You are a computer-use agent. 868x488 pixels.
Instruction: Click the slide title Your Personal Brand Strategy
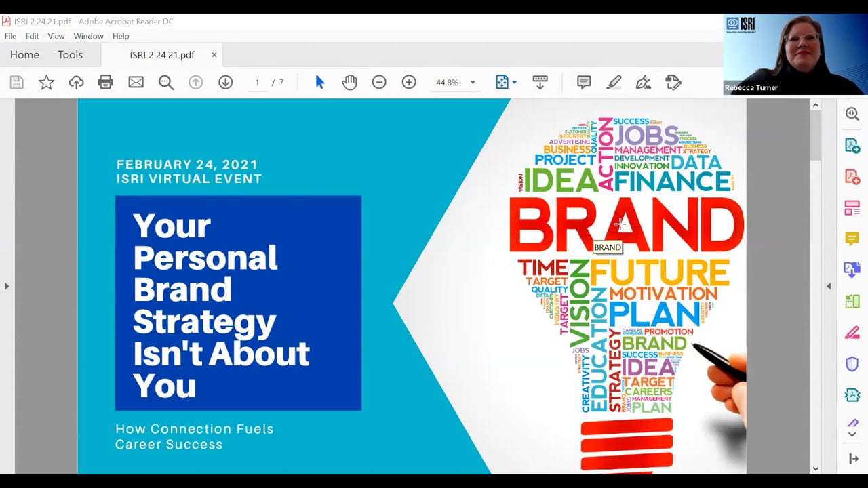coord(221,305)
